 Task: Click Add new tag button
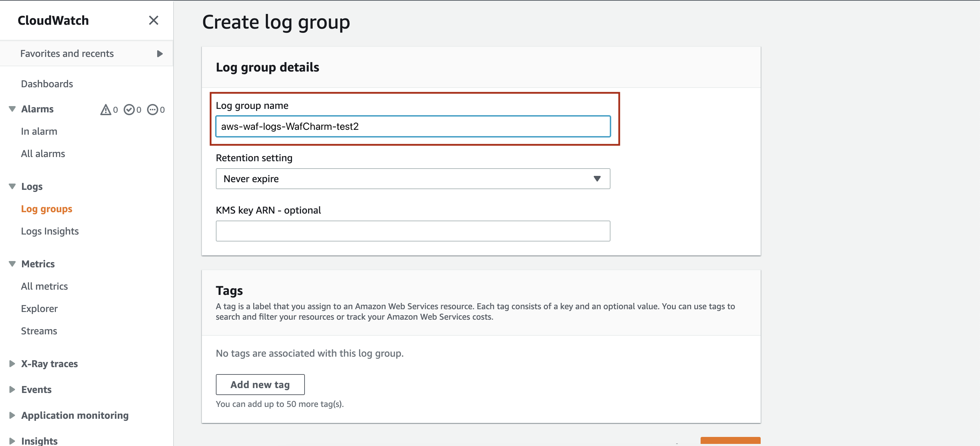tap(260, 384)
